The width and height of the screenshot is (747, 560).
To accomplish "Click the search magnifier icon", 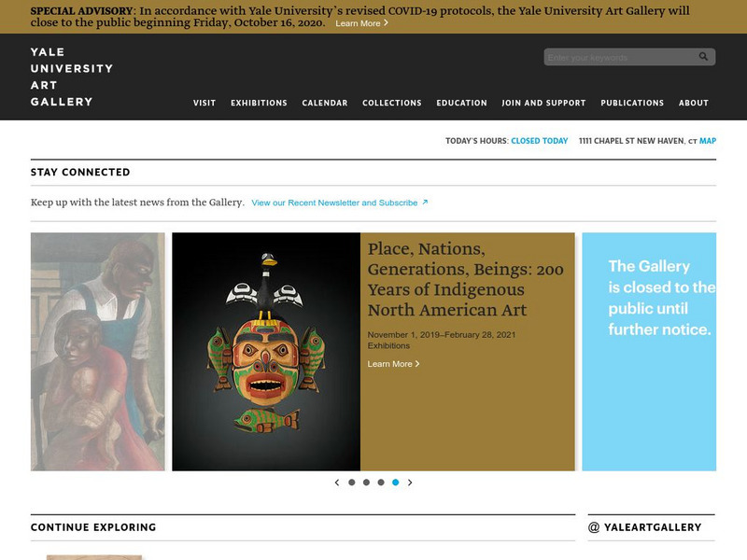I will (703, 57).
